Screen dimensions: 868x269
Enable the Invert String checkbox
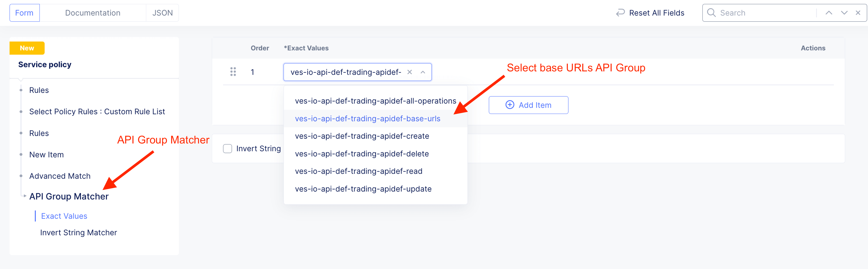pos(227,148)
